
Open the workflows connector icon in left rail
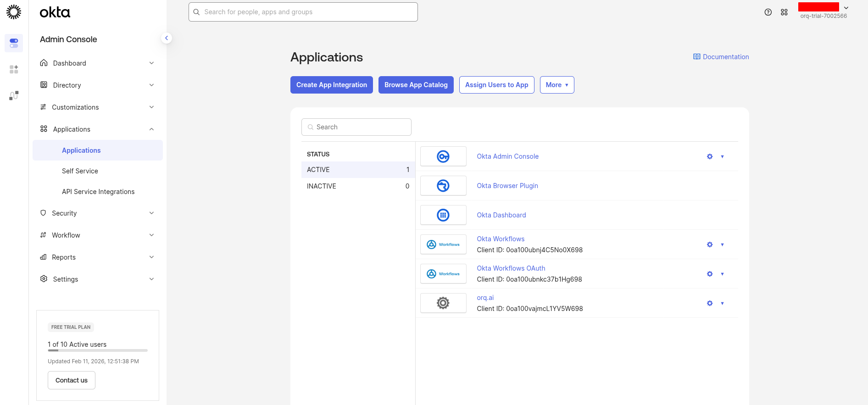pyautogui.click(x=14, y=95)
